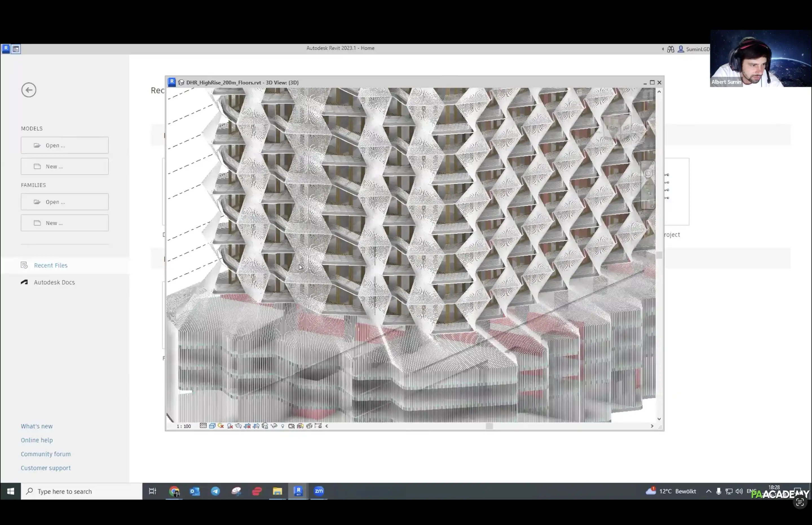Open the Community forum link

pyautogui.click(x=45, y=454)
